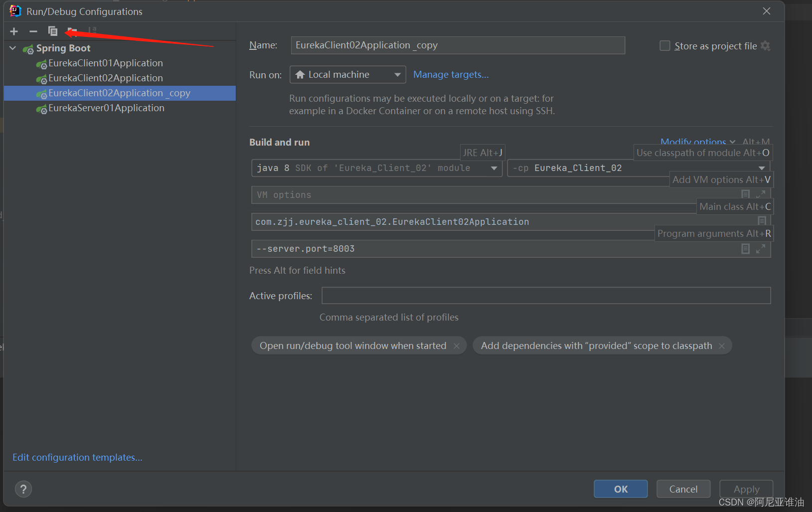Click the Apply button
The image size is (812, 512).
point(746,489)
